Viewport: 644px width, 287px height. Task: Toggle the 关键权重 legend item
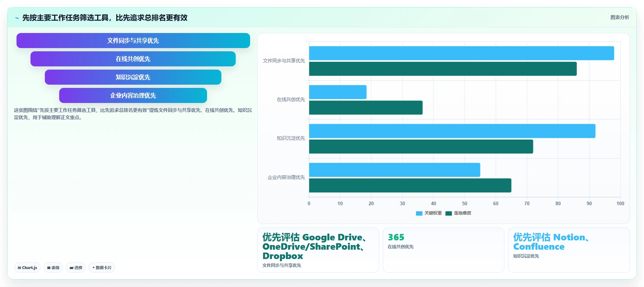429,213
